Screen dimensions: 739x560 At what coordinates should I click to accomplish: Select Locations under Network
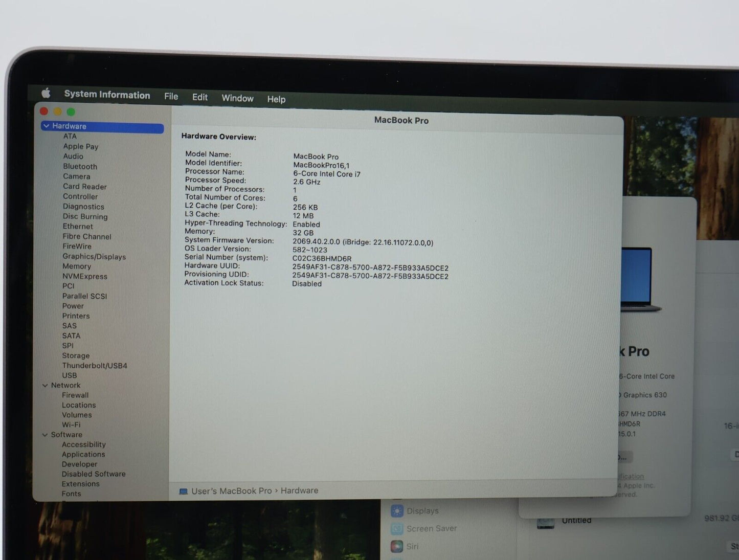(79, 405)
